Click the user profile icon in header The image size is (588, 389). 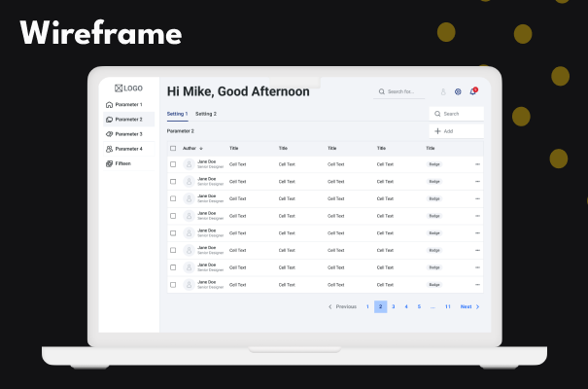coord(443,91)
